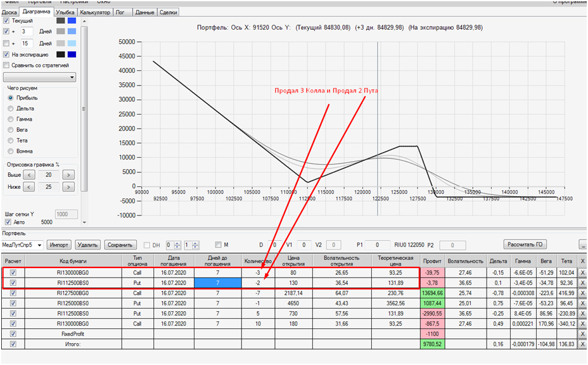Remove the RI127500BG0 row using X
The image size is (588, 365).
(x=582, y=293)
